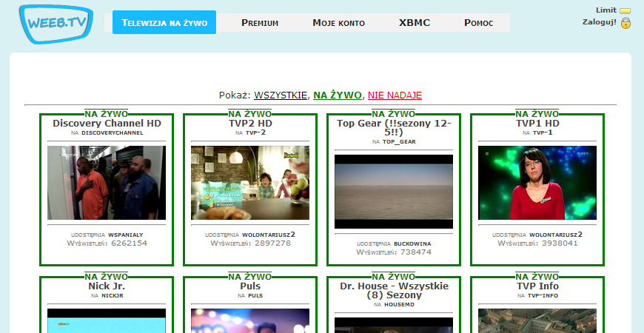Click NA ŻYWO badge above Discovery Channel HD

tap(107, 114)
